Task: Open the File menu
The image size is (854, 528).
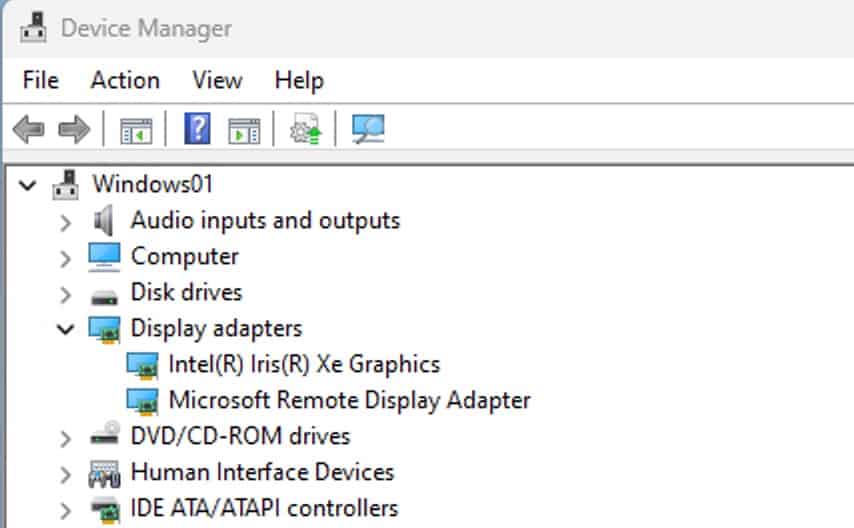Action: point(40,80)
